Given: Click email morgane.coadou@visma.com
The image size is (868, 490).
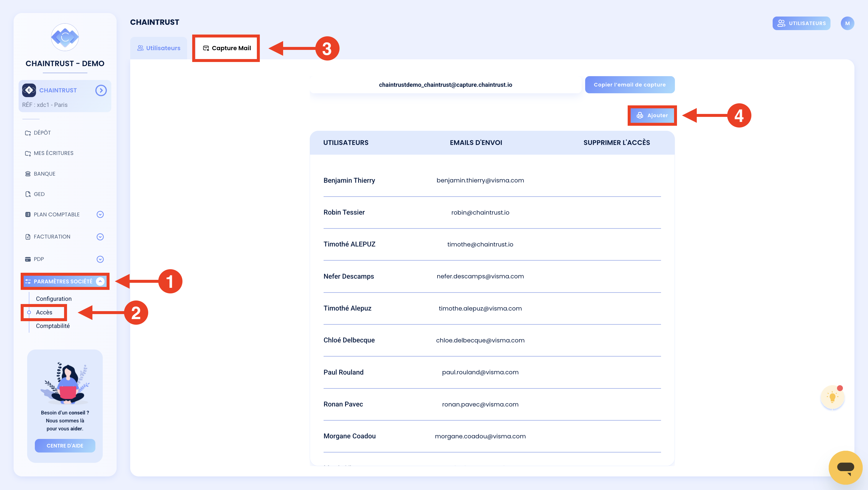Looking at the screenshot, I should [x=480, y=436].
